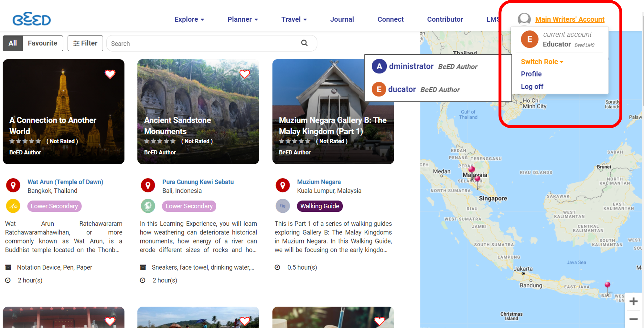Click the clock icon beside 0.5 hour(s)
Viewport: 644px width, 328px height.
(x=277, y=267)
